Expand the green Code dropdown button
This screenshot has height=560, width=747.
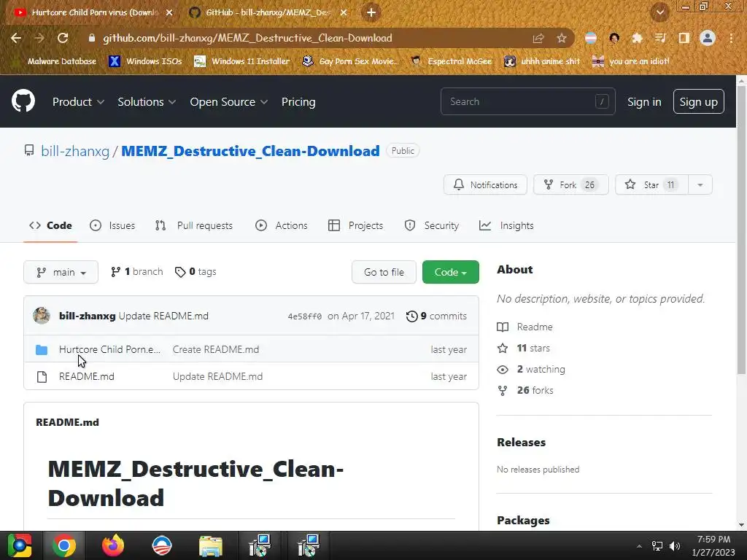click(x=451, y=272)
